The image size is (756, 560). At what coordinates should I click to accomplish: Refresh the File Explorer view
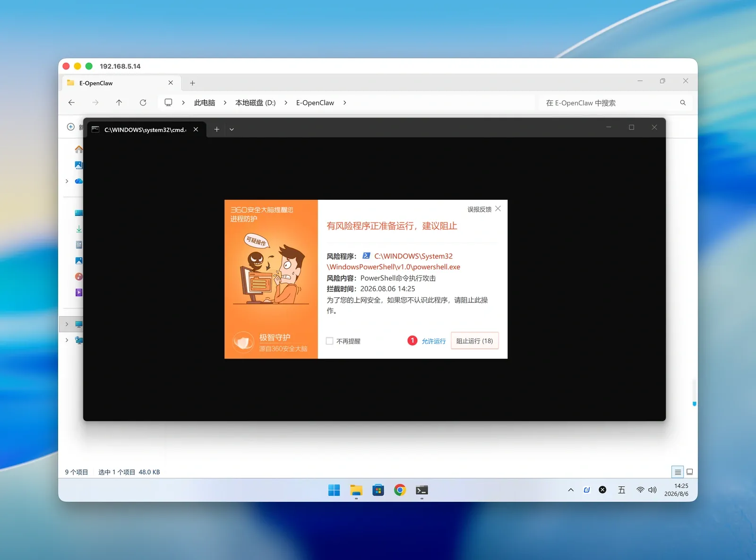(143, 103)
